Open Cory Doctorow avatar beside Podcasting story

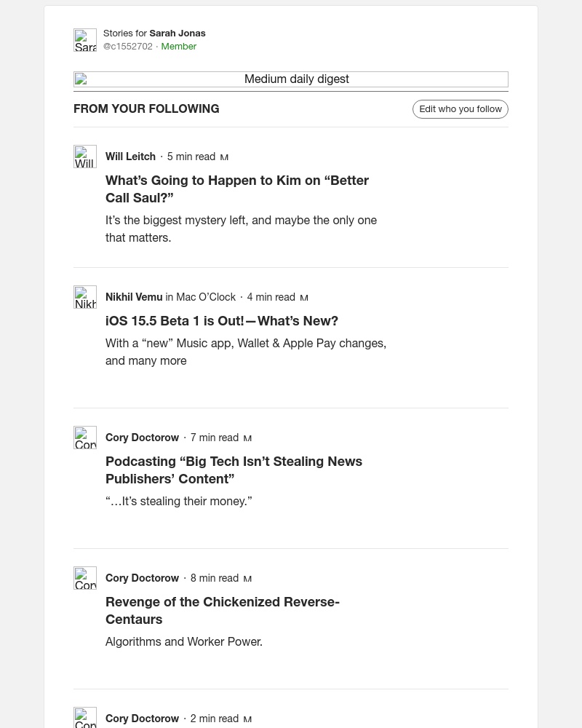pos(85,438)
